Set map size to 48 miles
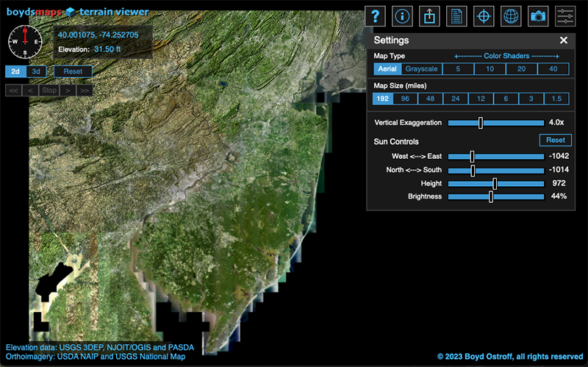This screenshot has width=588, height=367. 429,99
